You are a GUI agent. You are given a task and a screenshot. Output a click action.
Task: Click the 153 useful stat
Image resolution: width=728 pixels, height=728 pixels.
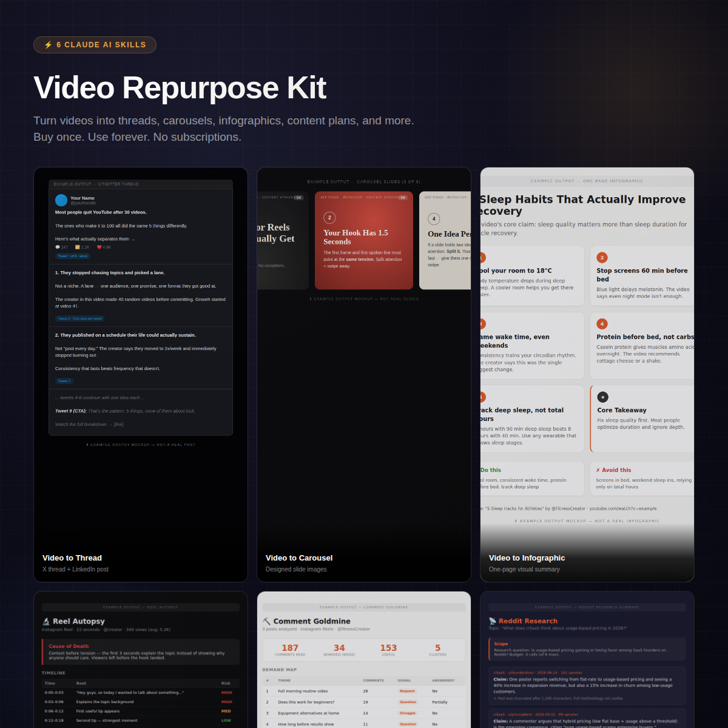[x=388, y=650]
